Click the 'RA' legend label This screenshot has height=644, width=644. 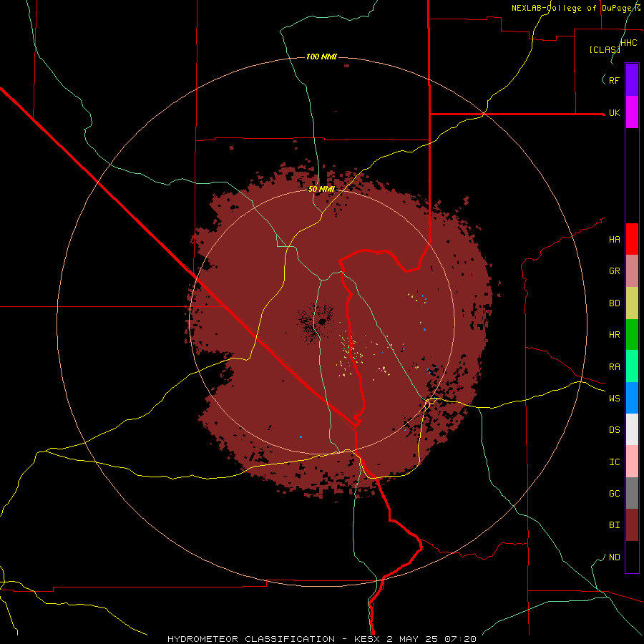coord(614,367)
